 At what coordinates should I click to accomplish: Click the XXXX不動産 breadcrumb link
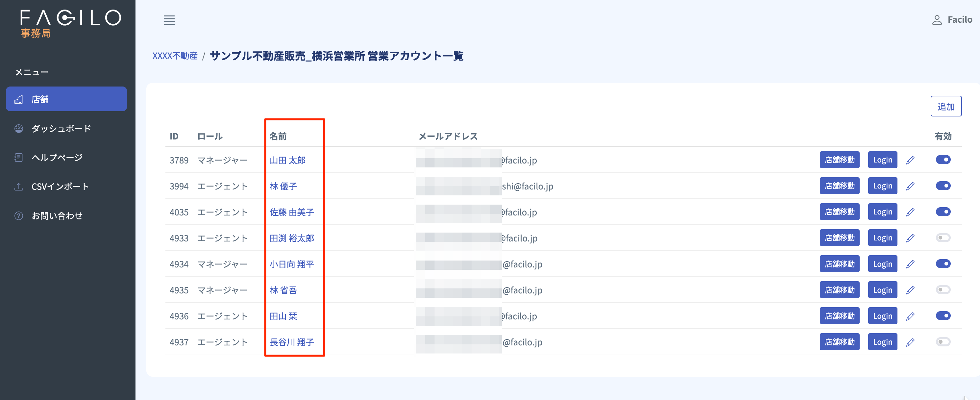pos(175,56)
